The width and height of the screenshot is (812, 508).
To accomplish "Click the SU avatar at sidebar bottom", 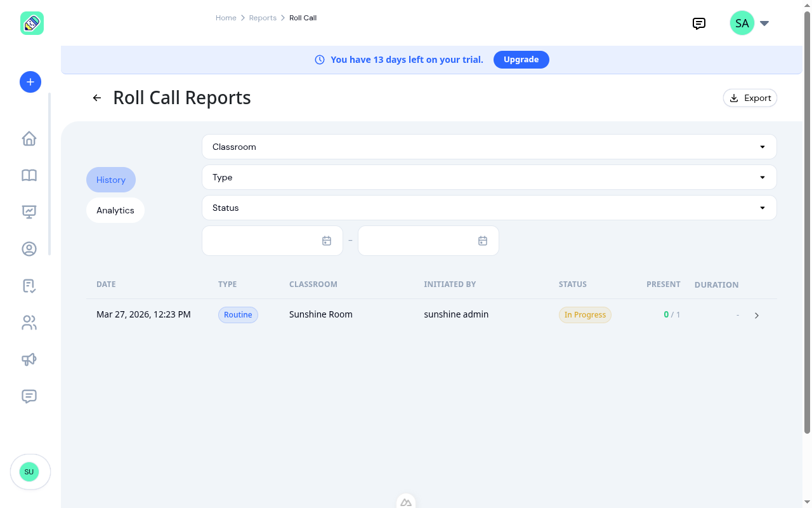I will click(29, 472).
